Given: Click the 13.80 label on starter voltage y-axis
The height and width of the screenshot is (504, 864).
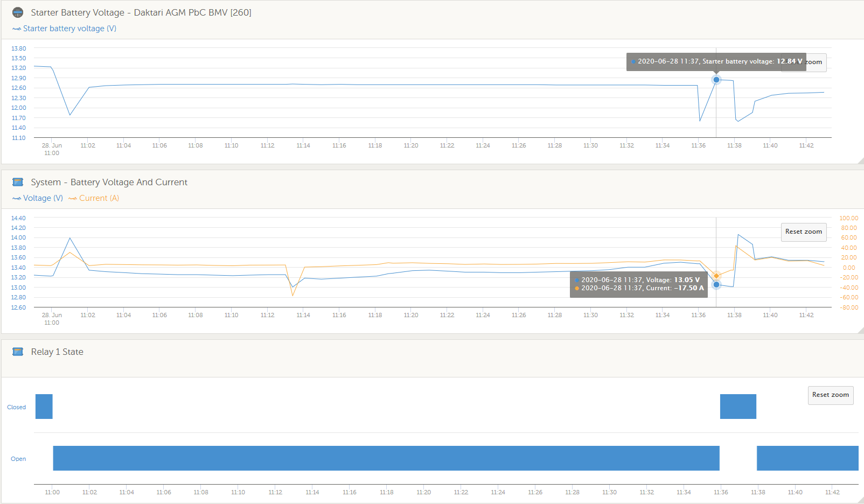Looking at the screenshot, I should [x=18, y=48].
